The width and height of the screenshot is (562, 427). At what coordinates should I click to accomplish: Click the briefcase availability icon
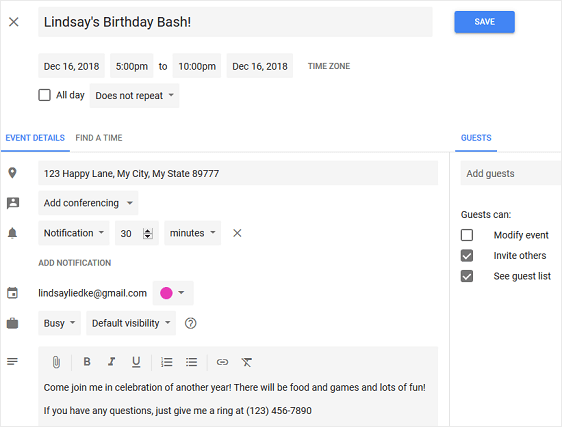point(13,323)
